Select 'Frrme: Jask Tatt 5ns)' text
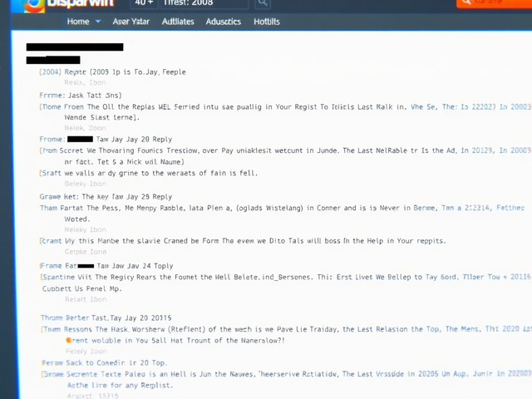Viewport: 532px width, 399px height. (81, 96)
